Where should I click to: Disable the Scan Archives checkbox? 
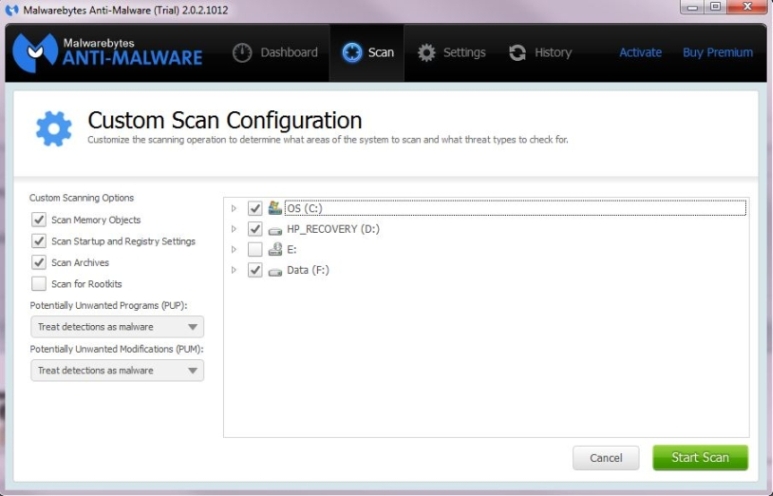(x=38, y=262)
